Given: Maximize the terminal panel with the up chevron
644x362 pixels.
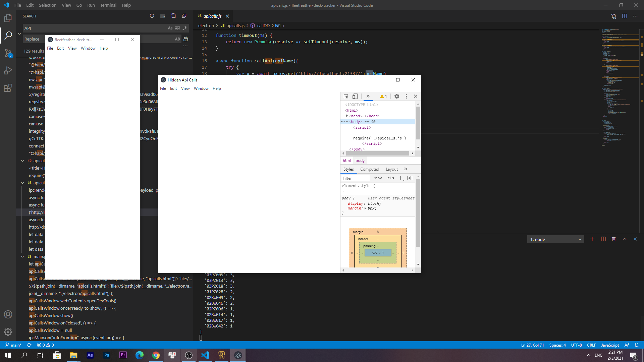Looking at the screenshot, I should (625, 239).
